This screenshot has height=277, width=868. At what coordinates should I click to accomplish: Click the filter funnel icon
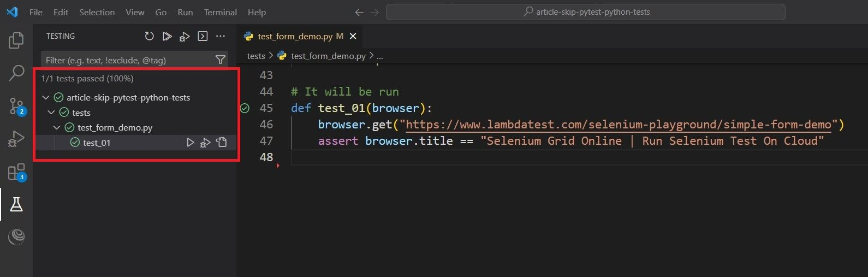(x=221, y=60)
